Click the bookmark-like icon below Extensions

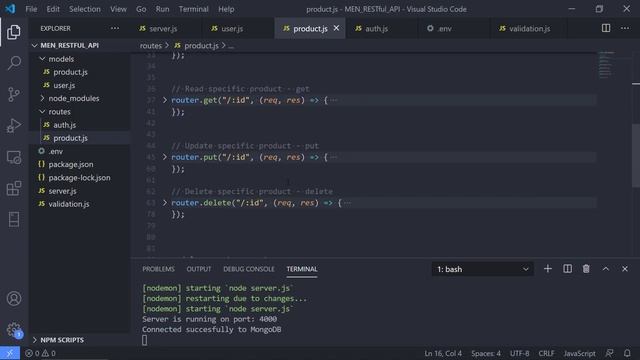pos(14,220)
